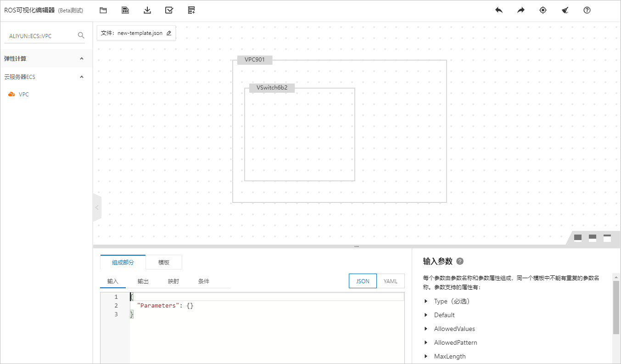Image resolution: width=621 pixels, height=364 pixels.
Task: Open the 输入 sub-tab
Action: (x=113, y=281)
